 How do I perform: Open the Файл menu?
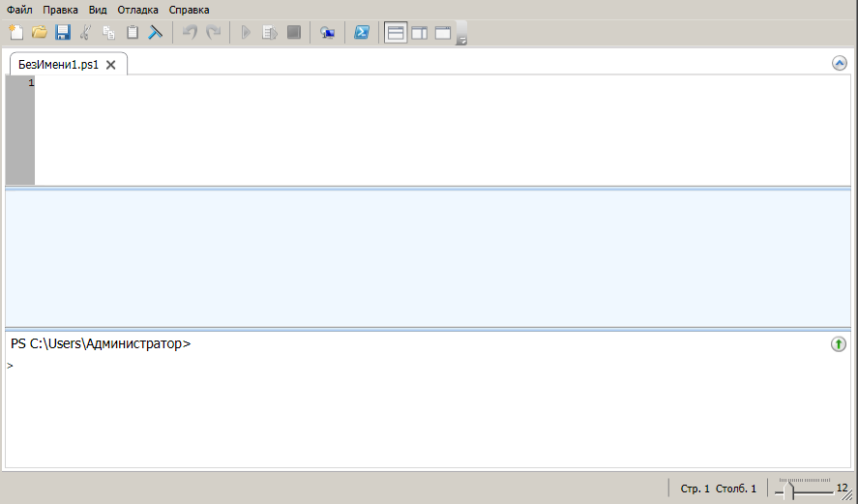pyautogui.click(x=19, y=10)
